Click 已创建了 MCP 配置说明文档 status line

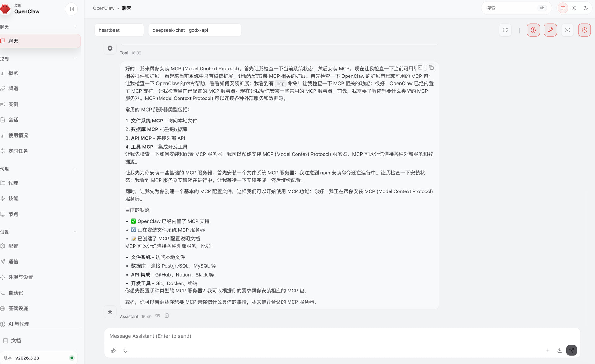tap(165, 239)
